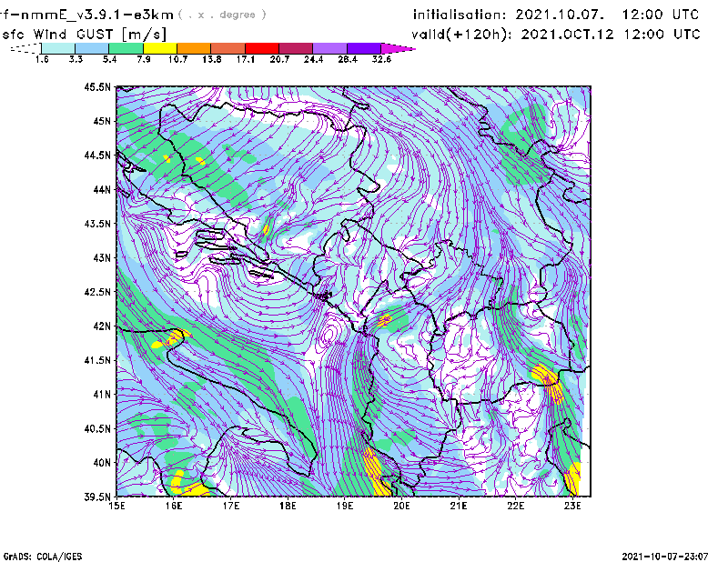The width and height of the screenshot is (728, 562).
Task: Select the 'sfc Wind GUST [m/s]' title
Action: (x=85, y=35)
